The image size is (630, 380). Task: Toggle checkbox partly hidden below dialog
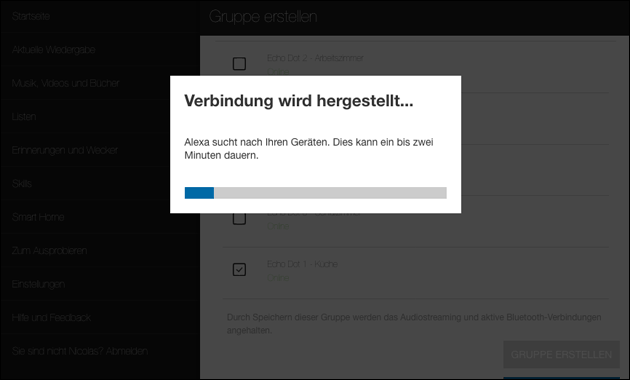[x=239, y=219]
